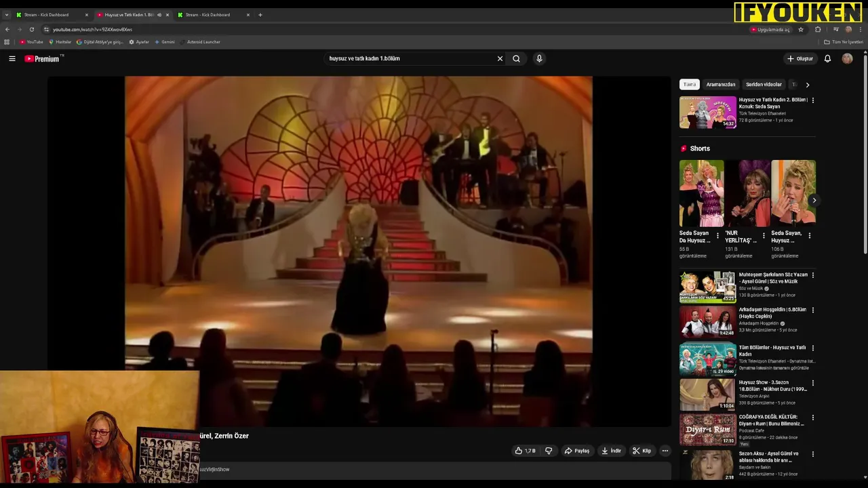Open Huysuz ve Tatlı Kadın 2. Bölüm thumbnail
The height and width of the screenshot is (488, 868).
click(x=708, y=113)
